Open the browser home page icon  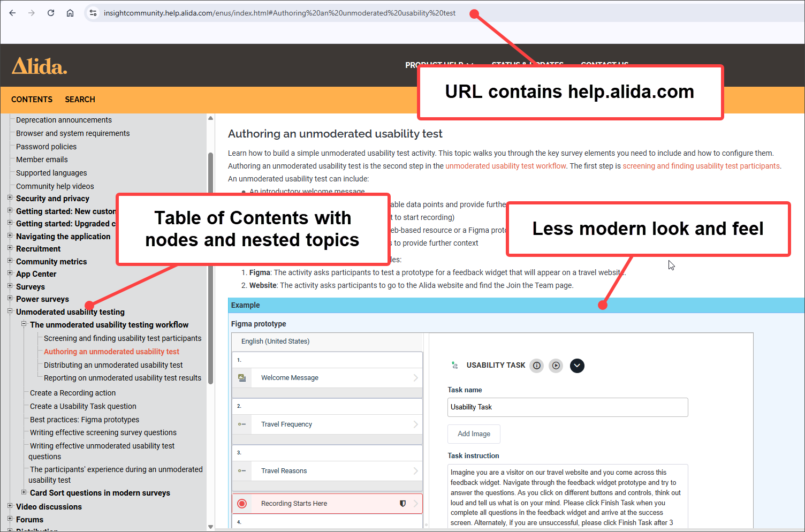pyautogui.click(x=70, y=13)
